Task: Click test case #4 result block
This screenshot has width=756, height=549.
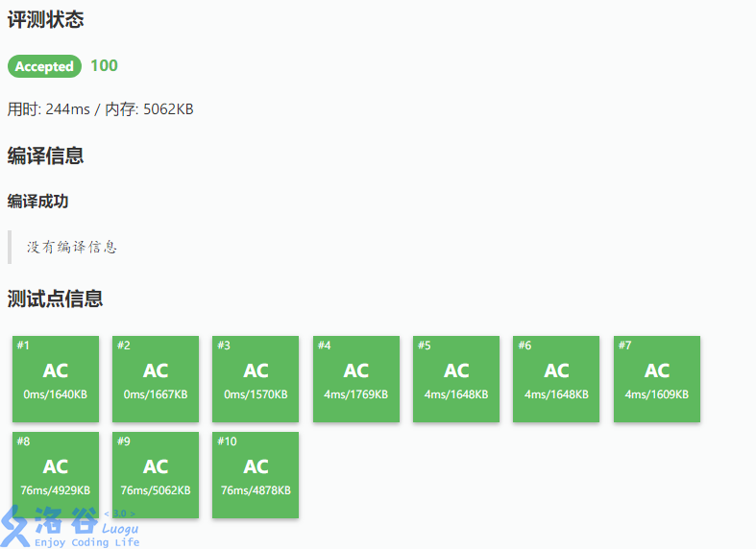Action: click(x=356, y=378)
